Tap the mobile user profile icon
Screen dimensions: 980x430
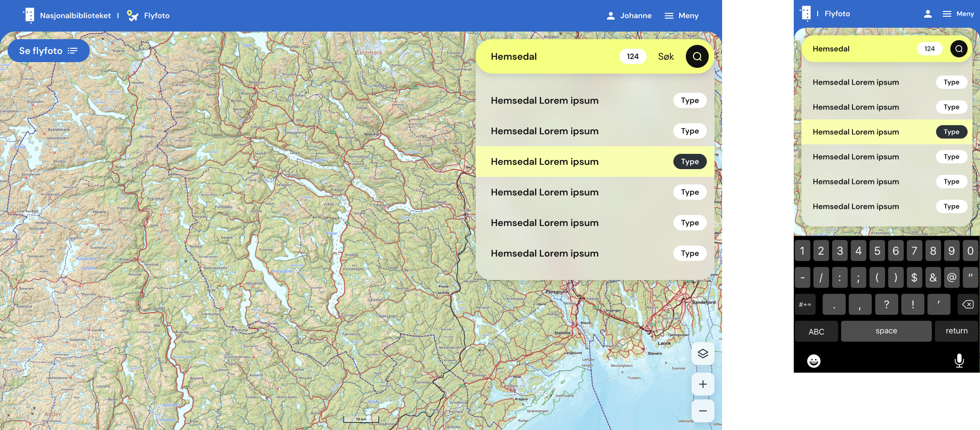(928, 14)
